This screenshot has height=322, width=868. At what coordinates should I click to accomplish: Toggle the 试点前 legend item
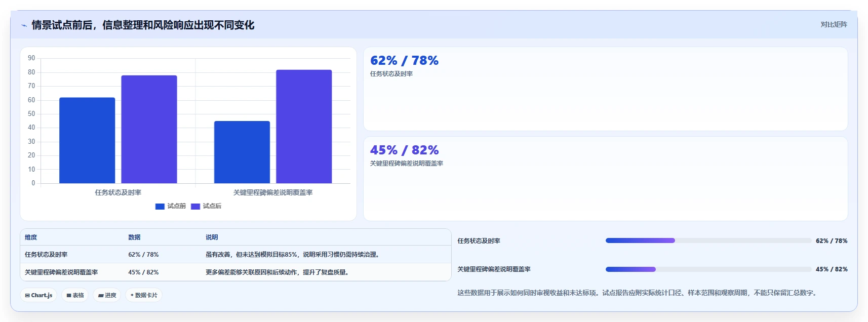click(171, 206)
